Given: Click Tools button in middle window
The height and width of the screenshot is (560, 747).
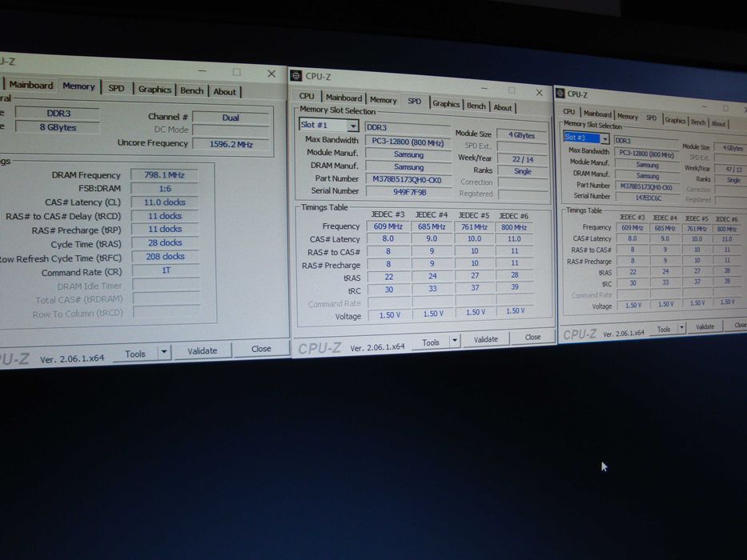Looking at the screenshot, I should pos(431,342).
